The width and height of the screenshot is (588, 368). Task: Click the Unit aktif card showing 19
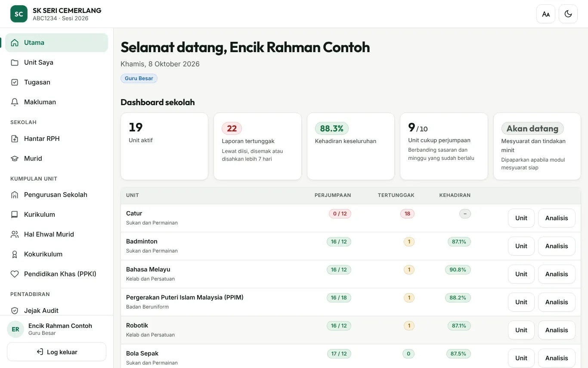(x=164, y=147)
